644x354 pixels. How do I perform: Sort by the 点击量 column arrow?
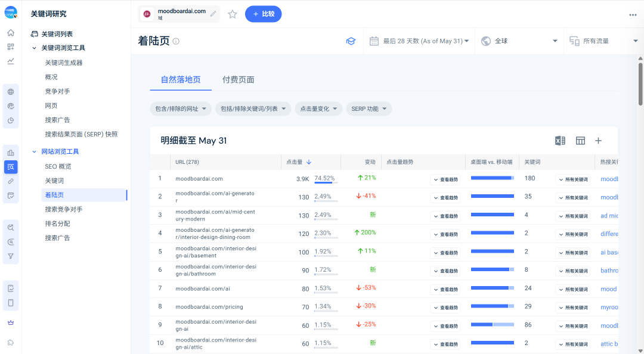pos(309,162)
